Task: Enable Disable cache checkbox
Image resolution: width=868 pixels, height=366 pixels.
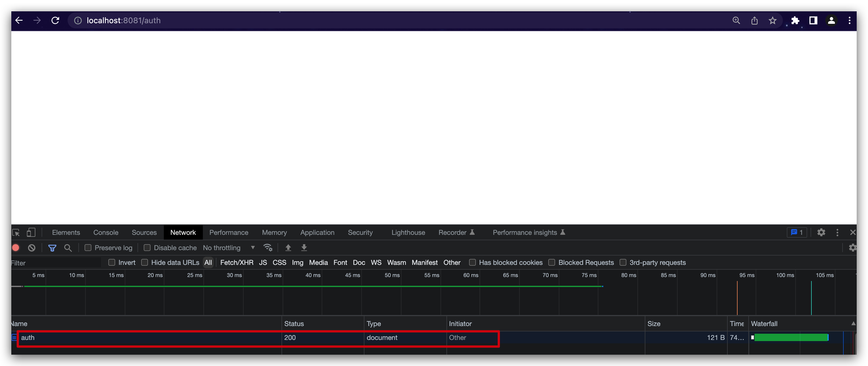Action: pyautogui.click(x=147, y=248)
